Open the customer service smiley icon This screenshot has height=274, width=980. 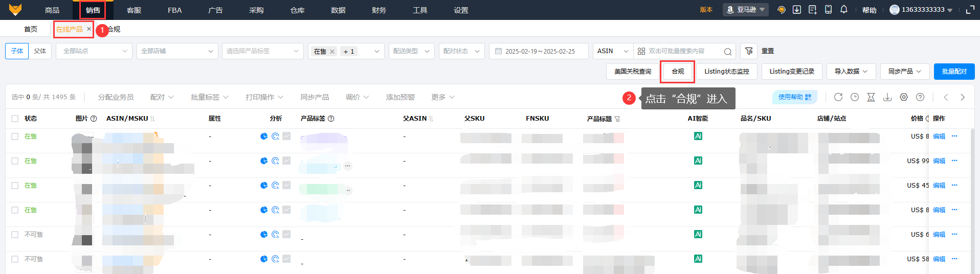click(781, 10)
